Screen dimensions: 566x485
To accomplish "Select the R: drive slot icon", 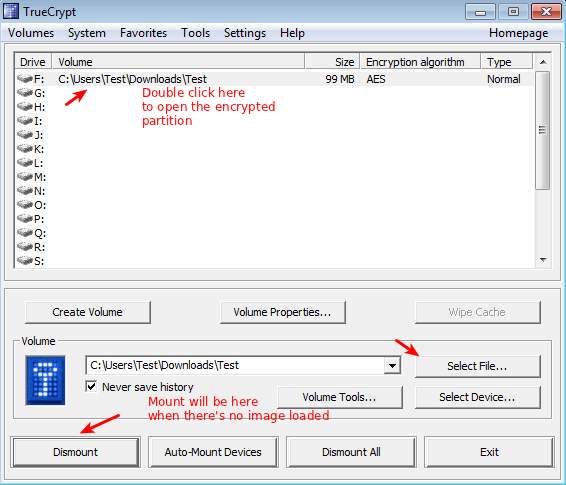I will tap(25, 246).
